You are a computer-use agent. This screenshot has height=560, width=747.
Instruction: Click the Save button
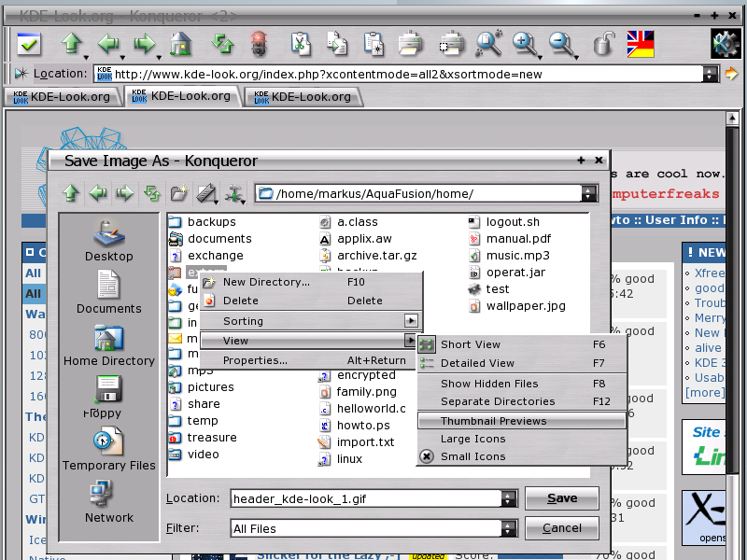(x=562, y=498)
